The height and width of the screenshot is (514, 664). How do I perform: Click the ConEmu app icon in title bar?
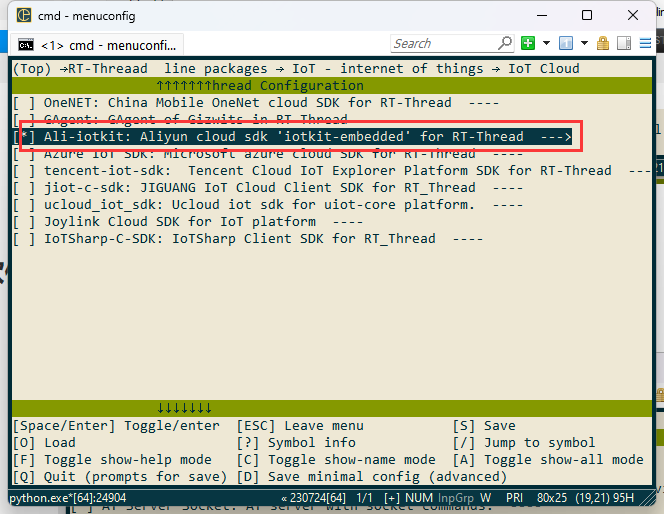click(x=24, y=15)
